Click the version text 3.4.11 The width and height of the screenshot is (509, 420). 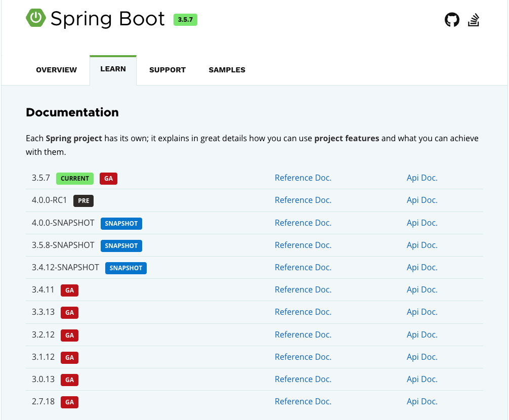[43, 289]
